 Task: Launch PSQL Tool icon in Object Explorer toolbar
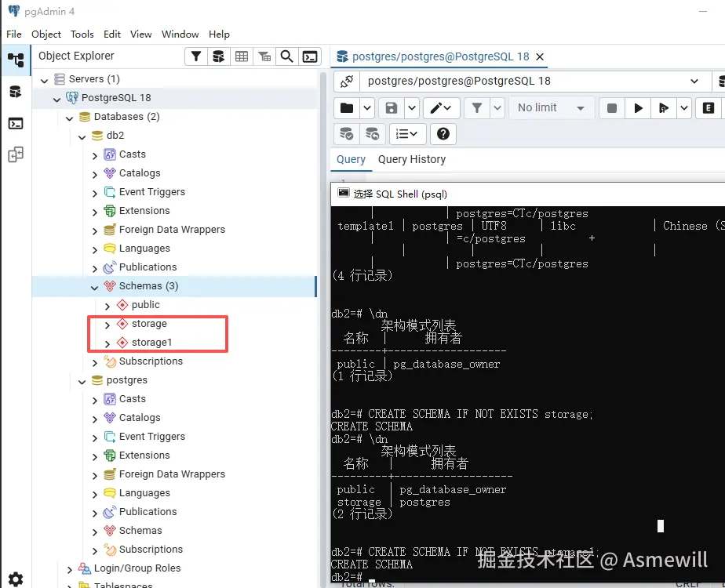310,56
